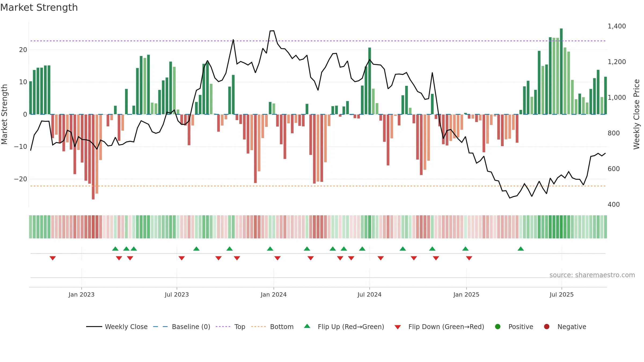Click the Jul 2024 axis label

tap(369, 294)
